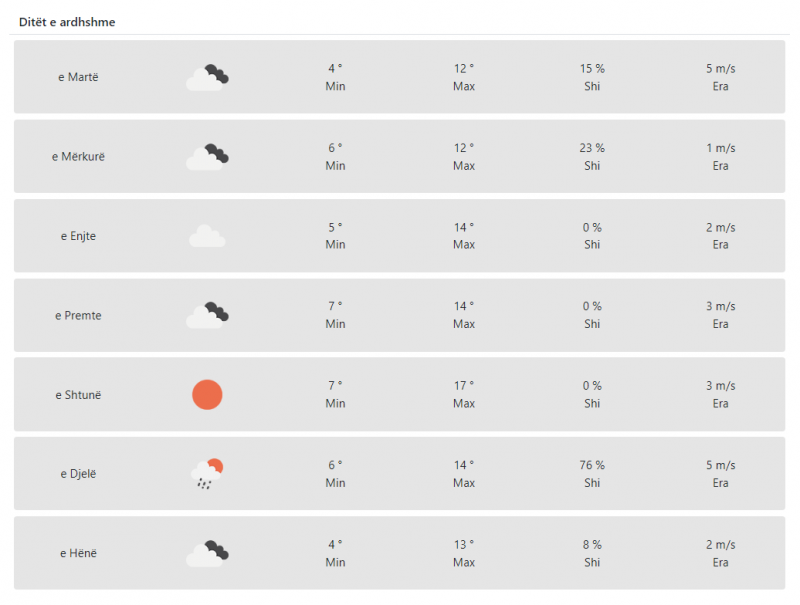Click the cloudy icon for e Premte
Screen dimensions: 800x605
click(x=207, y=315)
